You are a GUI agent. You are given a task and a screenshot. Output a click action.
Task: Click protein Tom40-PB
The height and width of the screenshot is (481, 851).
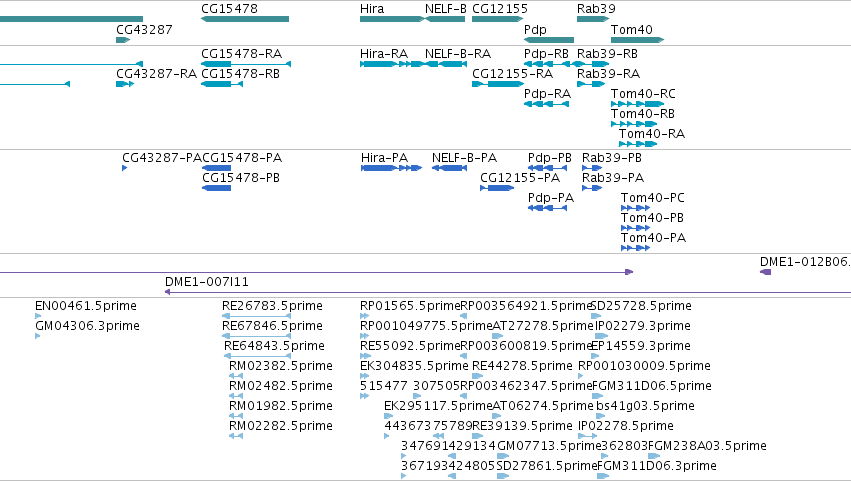pos(636,229)
